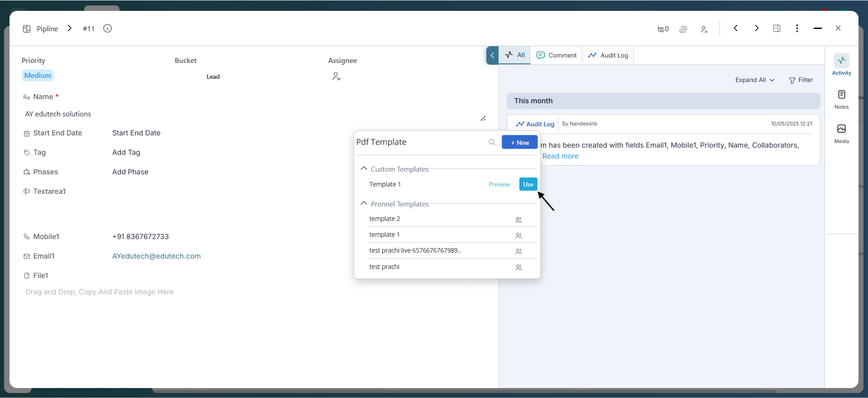Viewport: 868px width, 398px height.
Task: Click the users icon beside template 1
Action: (519, 235)
